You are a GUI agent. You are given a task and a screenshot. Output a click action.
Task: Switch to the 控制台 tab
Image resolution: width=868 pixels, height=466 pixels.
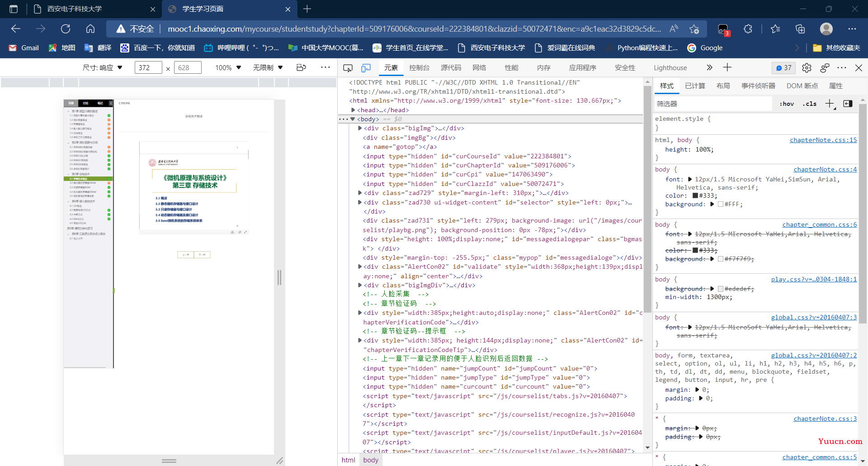click(x=419, y=68)
